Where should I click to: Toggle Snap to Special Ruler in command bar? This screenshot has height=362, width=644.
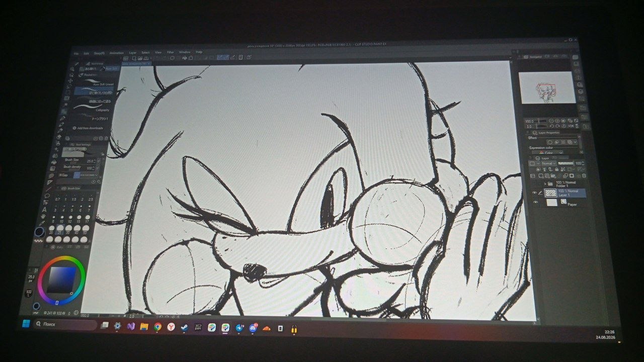click(226, 57)
